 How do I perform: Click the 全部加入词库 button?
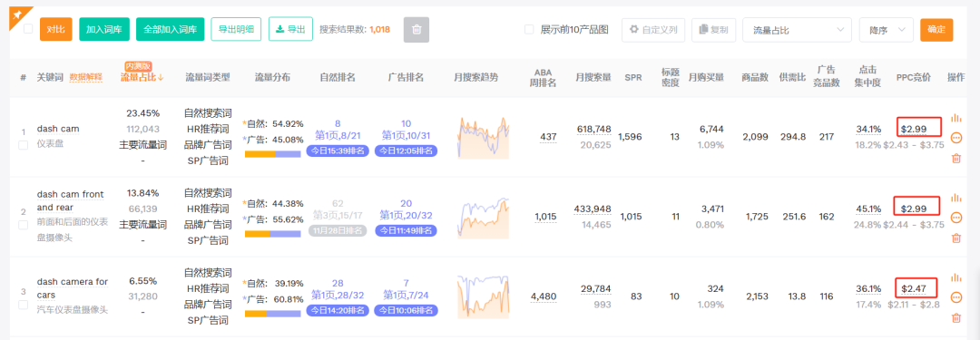tap(170, 29)
